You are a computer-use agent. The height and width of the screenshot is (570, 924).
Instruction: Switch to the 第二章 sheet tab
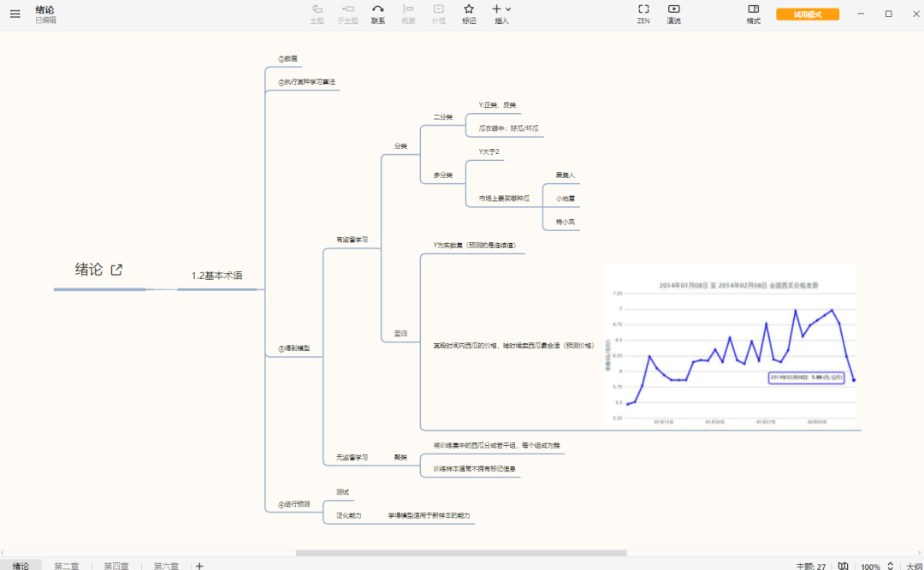[x=67, y=566]
